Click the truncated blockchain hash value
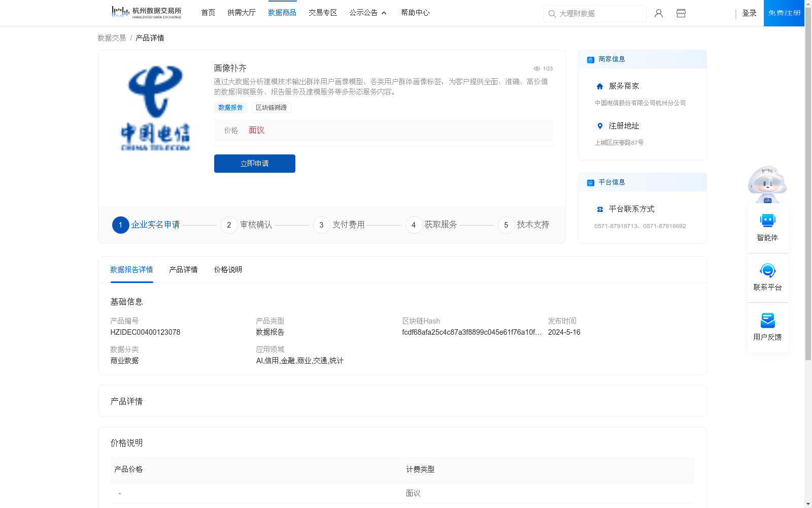 click(x=472, y=332)
